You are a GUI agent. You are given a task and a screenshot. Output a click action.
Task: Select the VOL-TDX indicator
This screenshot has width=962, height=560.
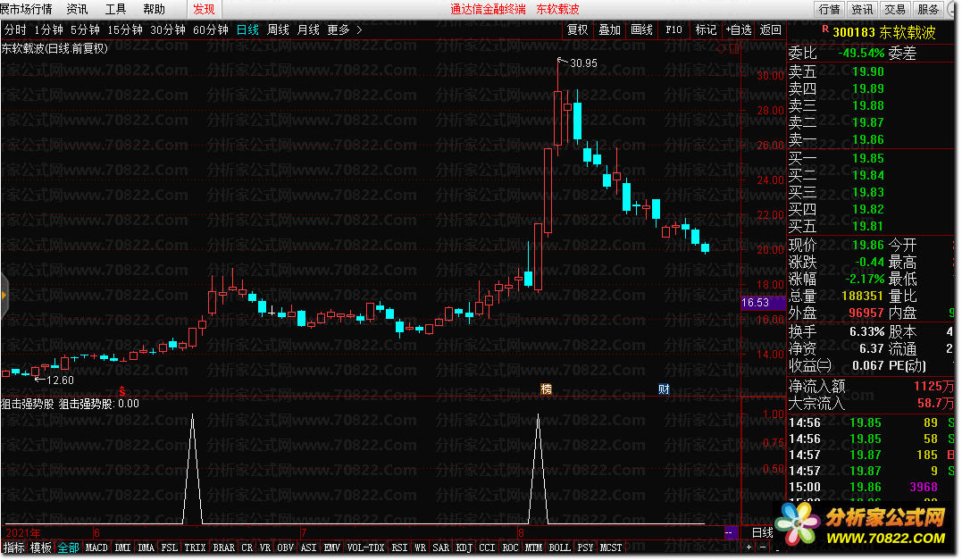tap(365, 547)
